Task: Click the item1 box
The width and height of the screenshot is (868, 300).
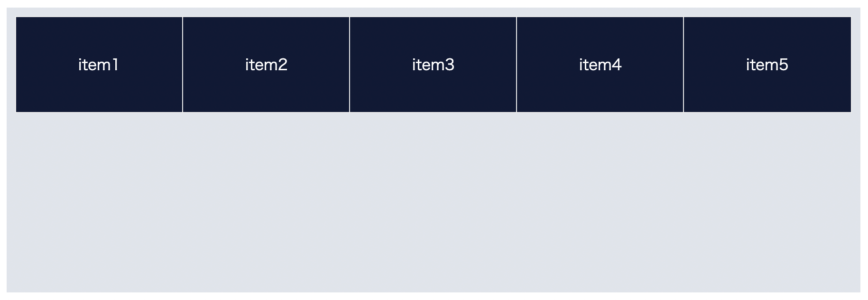Action: [99, 65]
